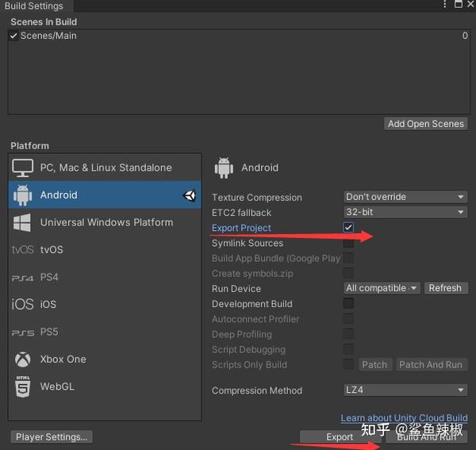The image size is (476, 450).
Task: Select the iOS platform row
Action: click(105, 304)
